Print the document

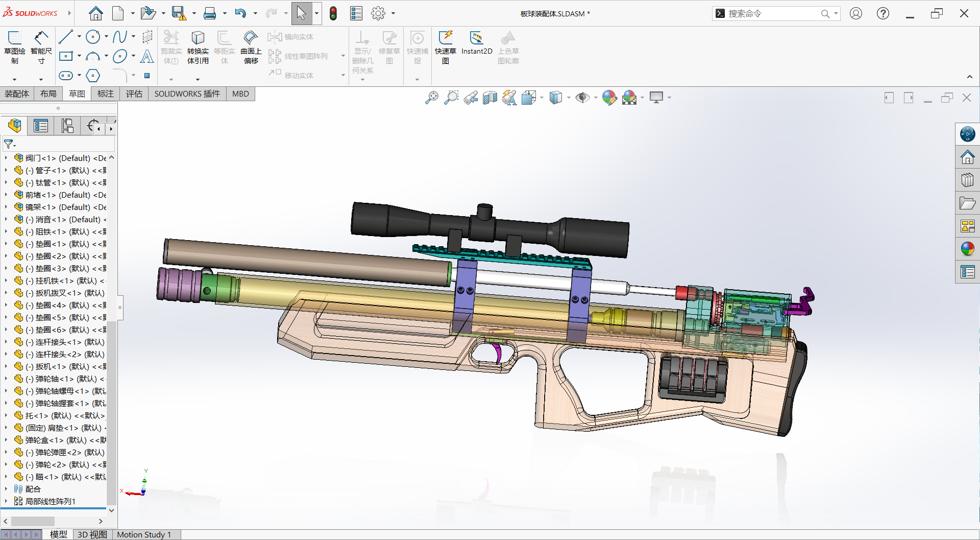209,13
